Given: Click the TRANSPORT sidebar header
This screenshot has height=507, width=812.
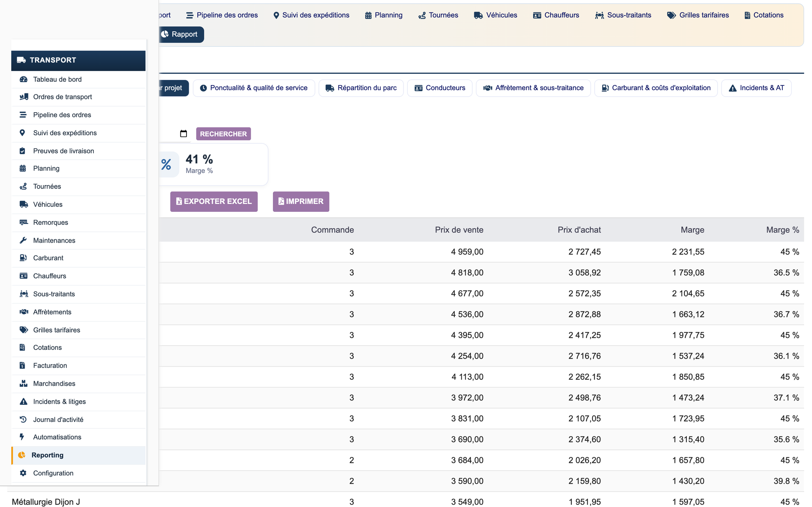Looking at the screenshot, I should tap(78, 60).
